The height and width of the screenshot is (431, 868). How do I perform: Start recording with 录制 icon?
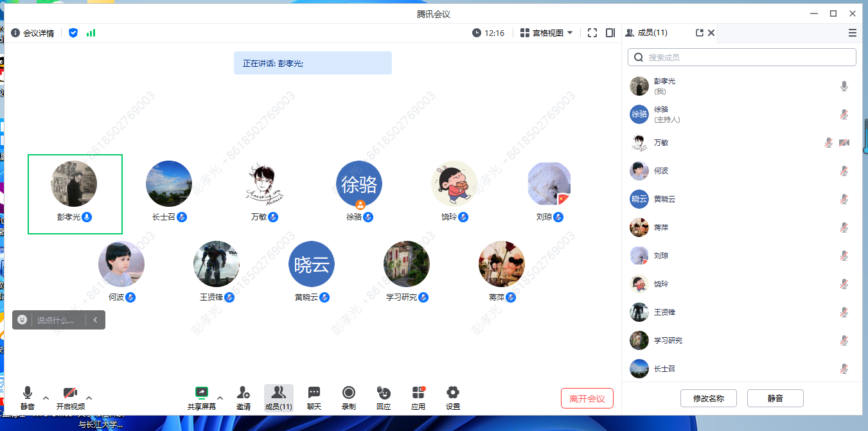pyautogui.click(x=349, y=393)
